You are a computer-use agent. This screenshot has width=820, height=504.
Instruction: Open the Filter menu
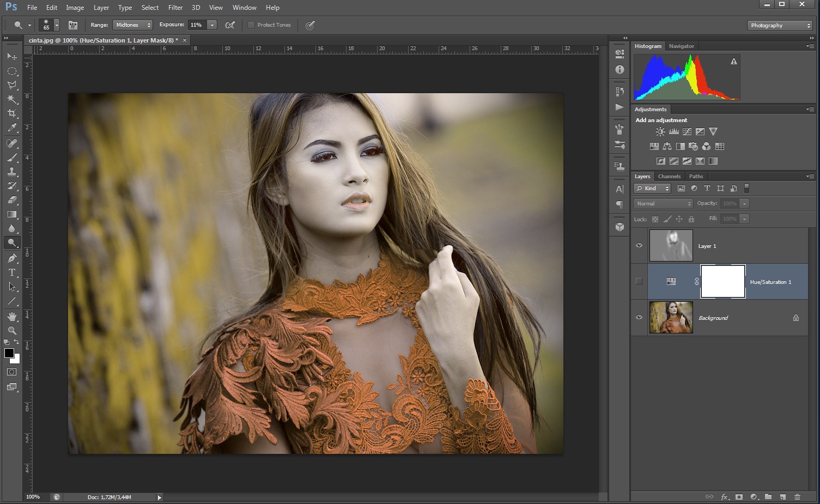(x=175, y=8)
